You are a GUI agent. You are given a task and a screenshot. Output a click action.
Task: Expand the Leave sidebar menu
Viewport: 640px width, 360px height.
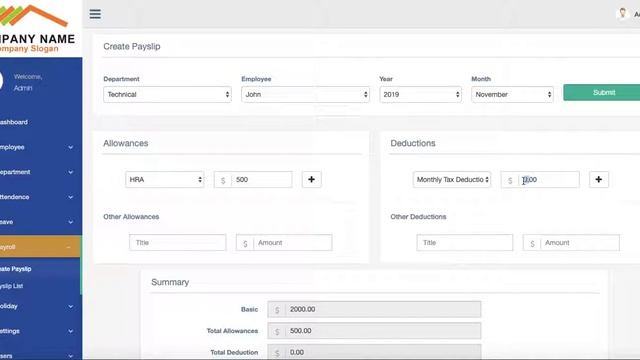[x=40, y=222]
